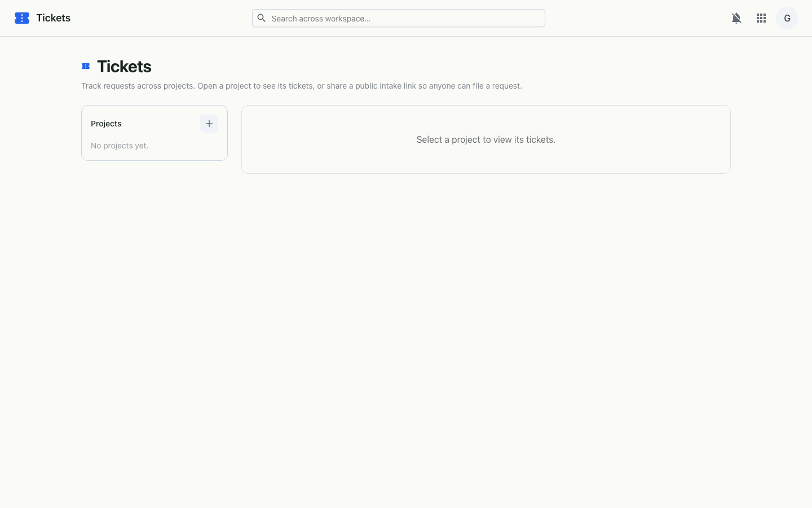Image resolution: width=812 pixels, height=508 pixels.
Task: Click 'Select a project to view its tickets.' message
Action: pyautogui.click(x=486, y=139)
